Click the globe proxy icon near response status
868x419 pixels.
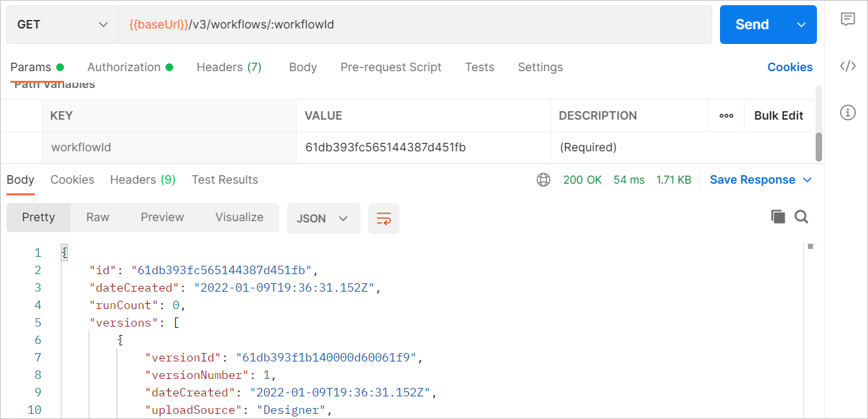[543, 180]
